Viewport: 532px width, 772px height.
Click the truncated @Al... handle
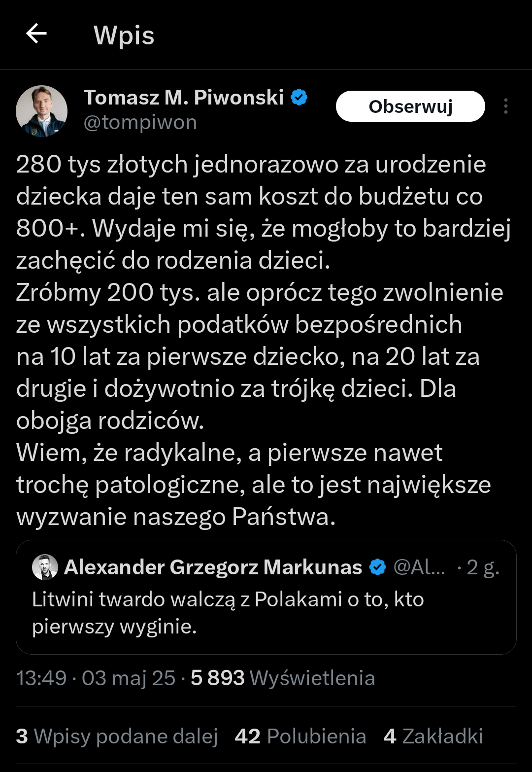tap(419, 567)
